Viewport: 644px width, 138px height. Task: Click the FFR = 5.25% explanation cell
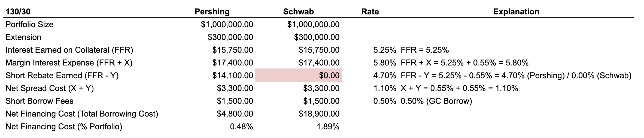click(425, 50)
